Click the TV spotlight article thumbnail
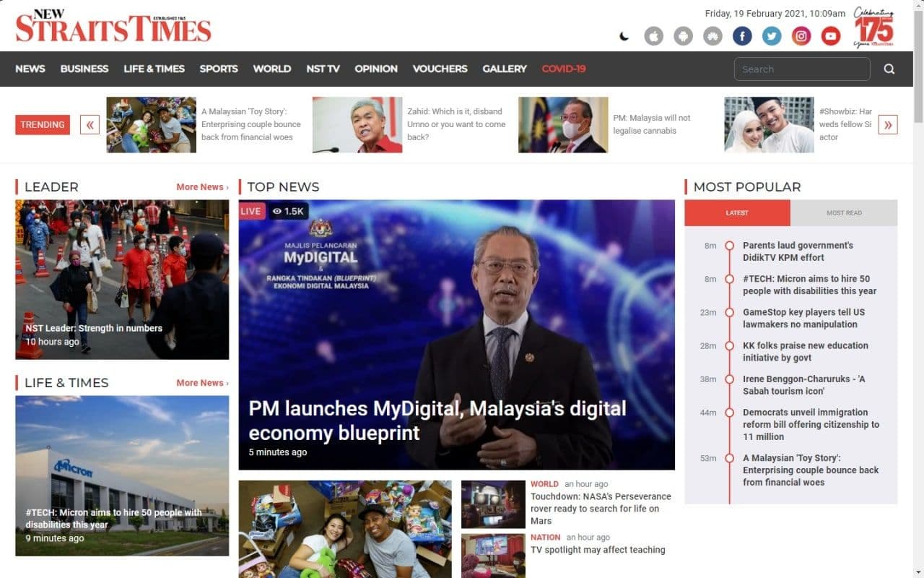 tap(493, 556)
